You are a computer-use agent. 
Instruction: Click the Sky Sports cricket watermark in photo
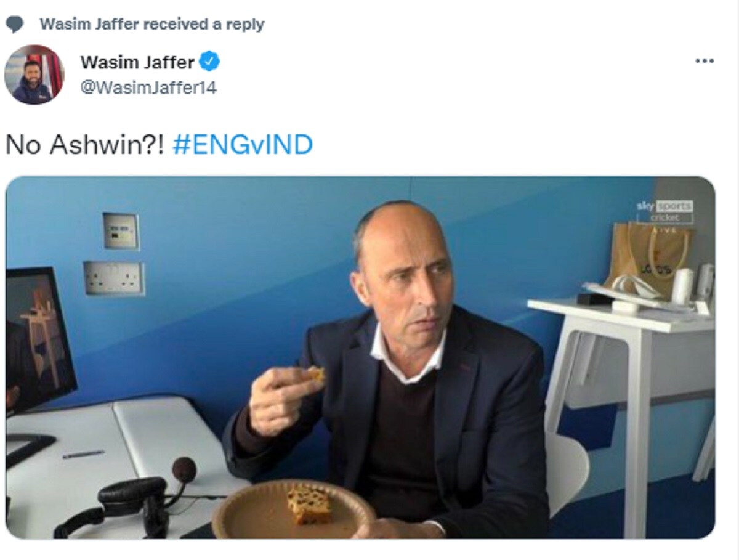click(664, 213)
